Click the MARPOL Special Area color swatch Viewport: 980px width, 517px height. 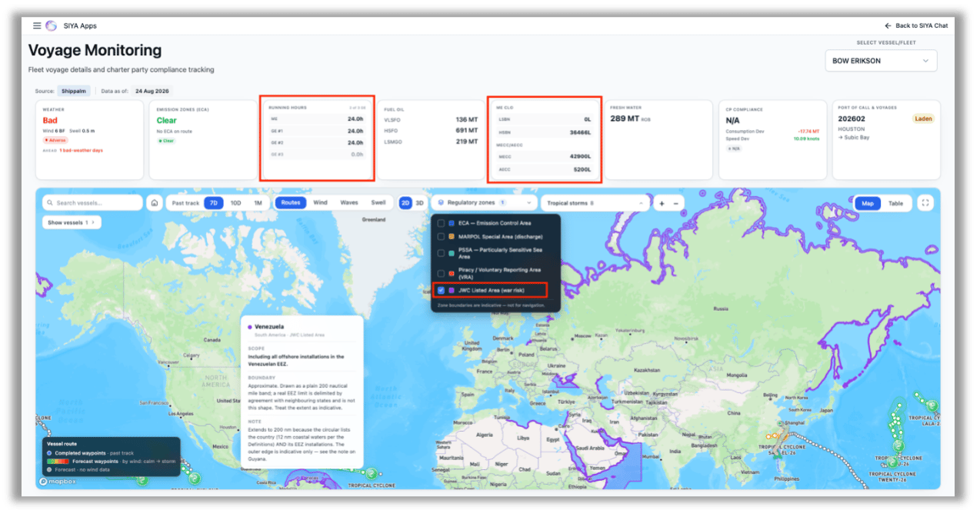451,236
